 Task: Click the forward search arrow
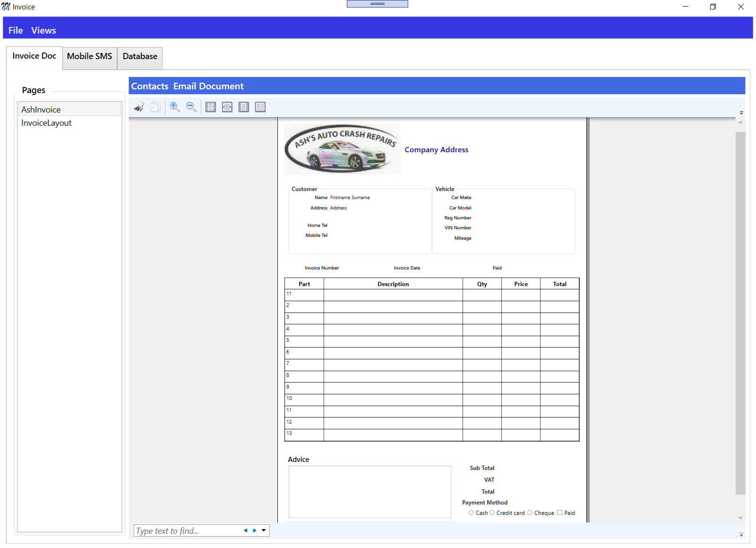coord(255,531)
